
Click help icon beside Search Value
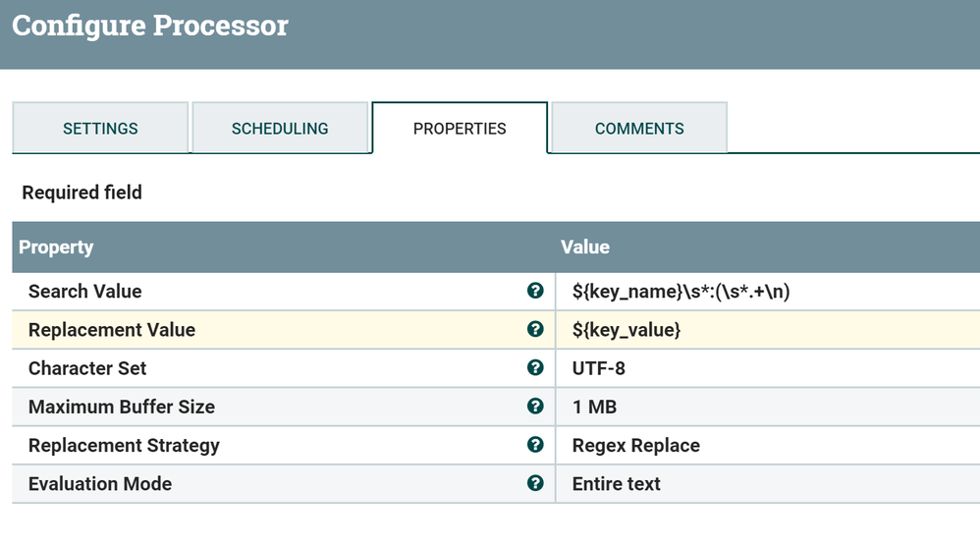535,291
